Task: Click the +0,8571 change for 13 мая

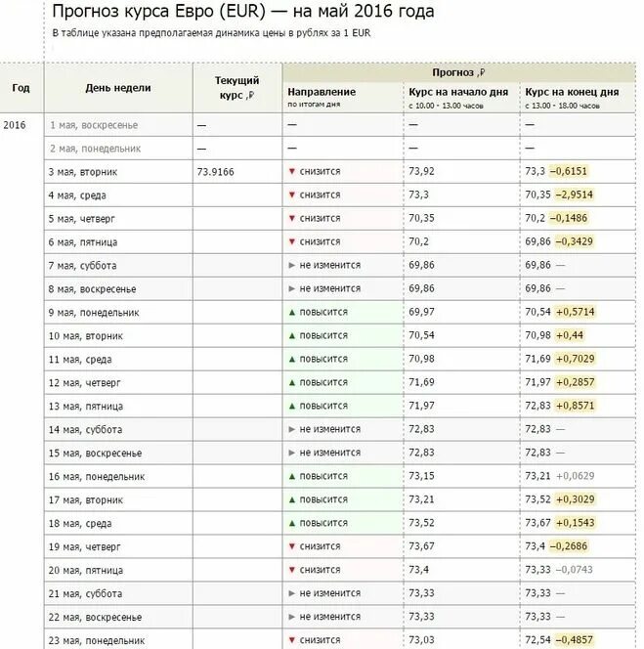Action: tap(574, 406)
